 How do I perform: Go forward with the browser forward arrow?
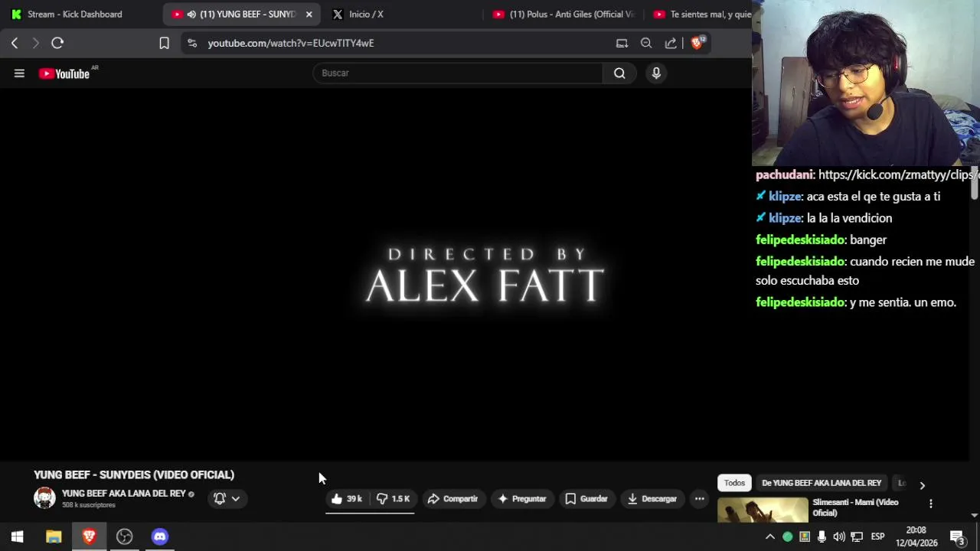click(x=35, y=44)
